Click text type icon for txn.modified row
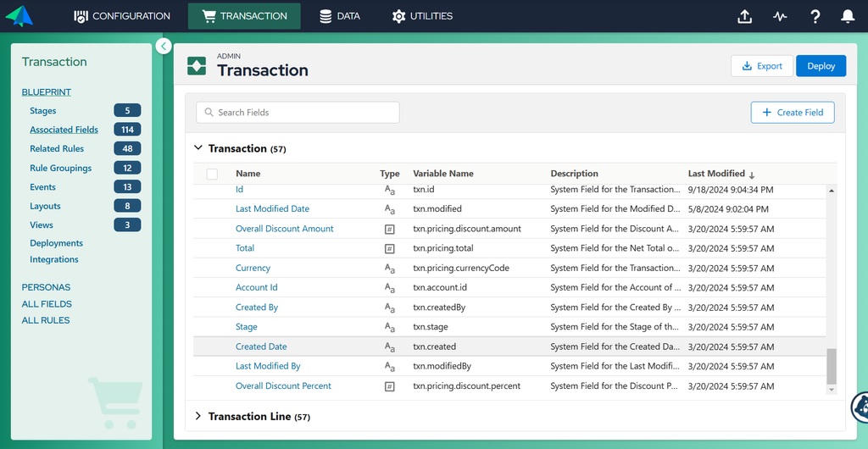The height and width of the screenshot is (449, 868). click(390, 209)
